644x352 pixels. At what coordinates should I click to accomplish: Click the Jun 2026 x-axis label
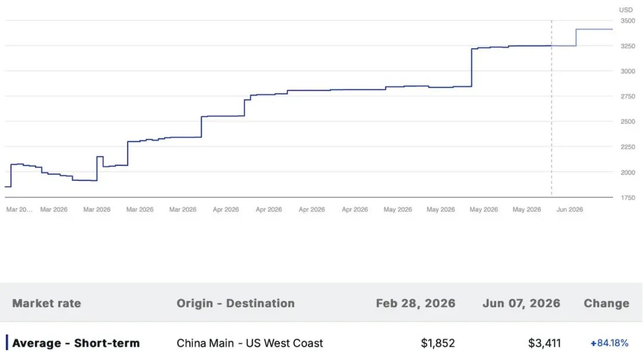tap(569, 209)
